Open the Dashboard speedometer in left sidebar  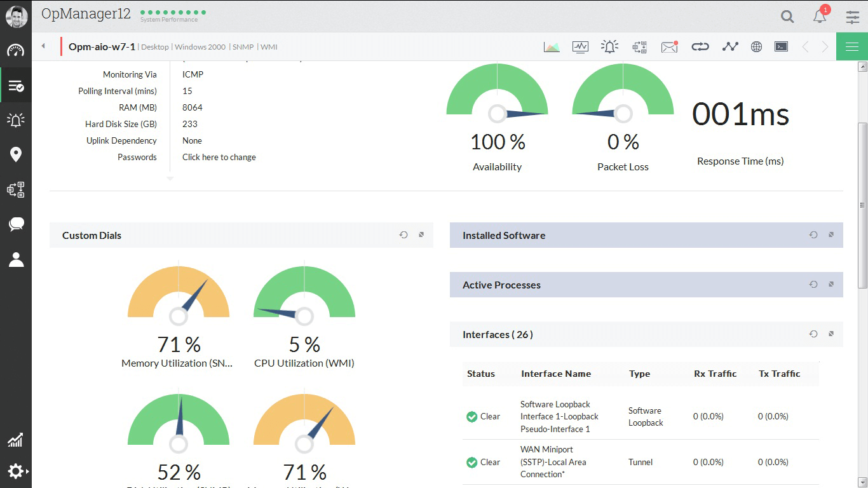pos(16,51)
